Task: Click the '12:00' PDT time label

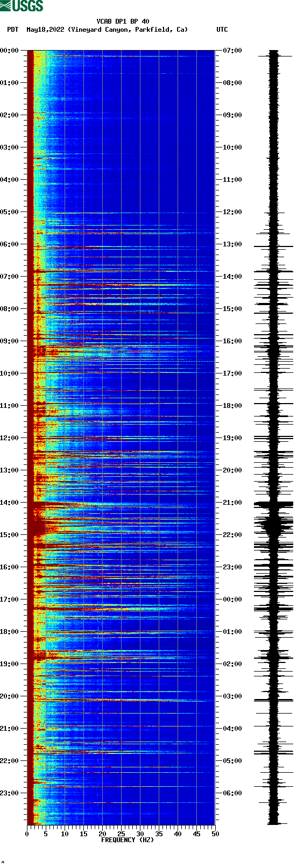Action: click(x=10, y=438)
